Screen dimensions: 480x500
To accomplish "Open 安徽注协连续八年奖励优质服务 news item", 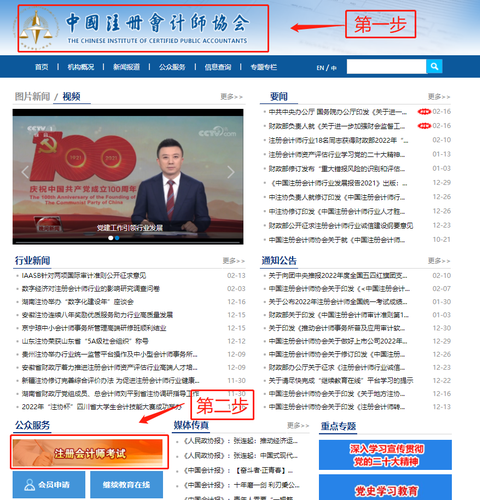I will [x=97, y=315].
